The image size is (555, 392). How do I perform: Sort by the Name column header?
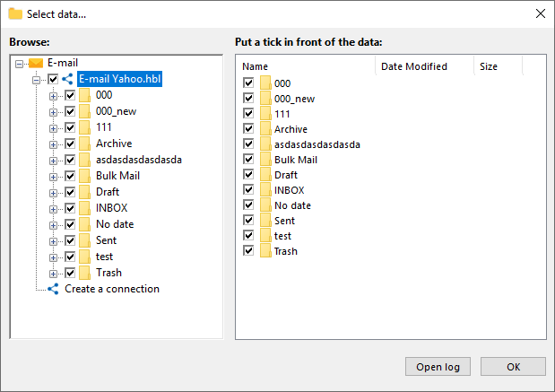305,66
